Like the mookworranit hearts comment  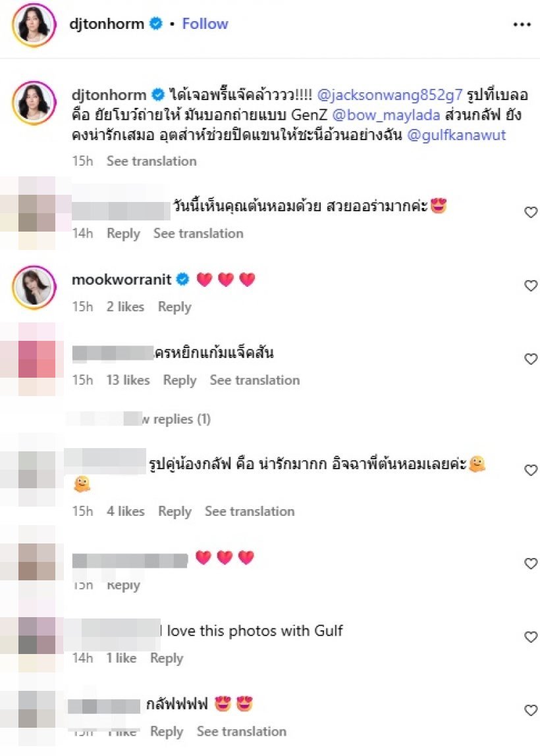[531, 286]
